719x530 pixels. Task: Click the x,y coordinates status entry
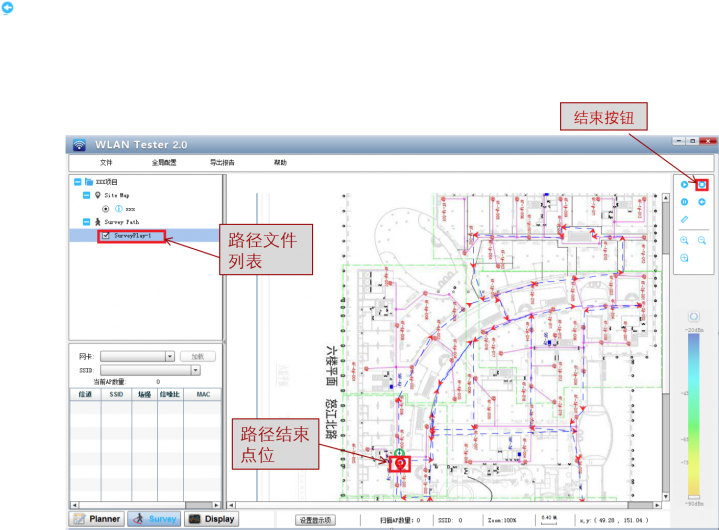tap(614, 520)
